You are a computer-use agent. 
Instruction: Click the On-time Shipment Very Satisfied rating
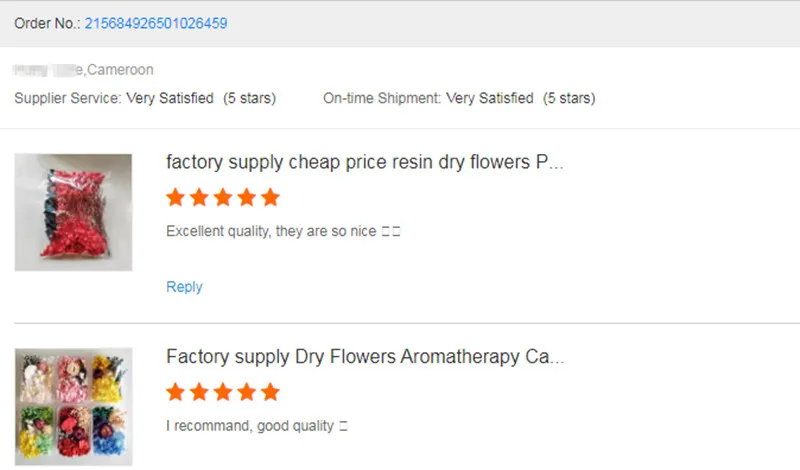point(459,98)
